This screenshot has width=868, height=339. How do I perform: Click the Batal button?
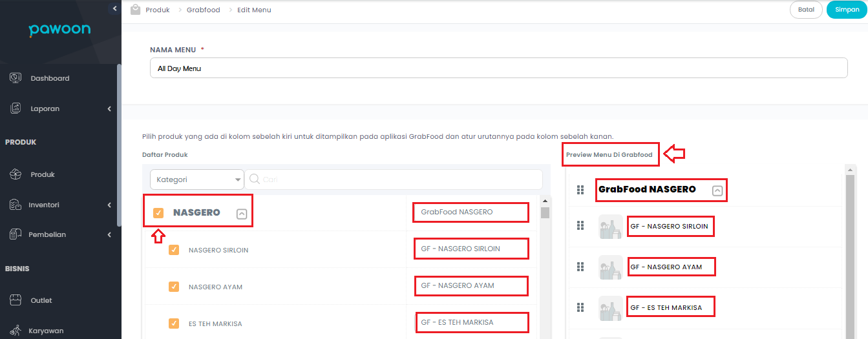(805, 10)
